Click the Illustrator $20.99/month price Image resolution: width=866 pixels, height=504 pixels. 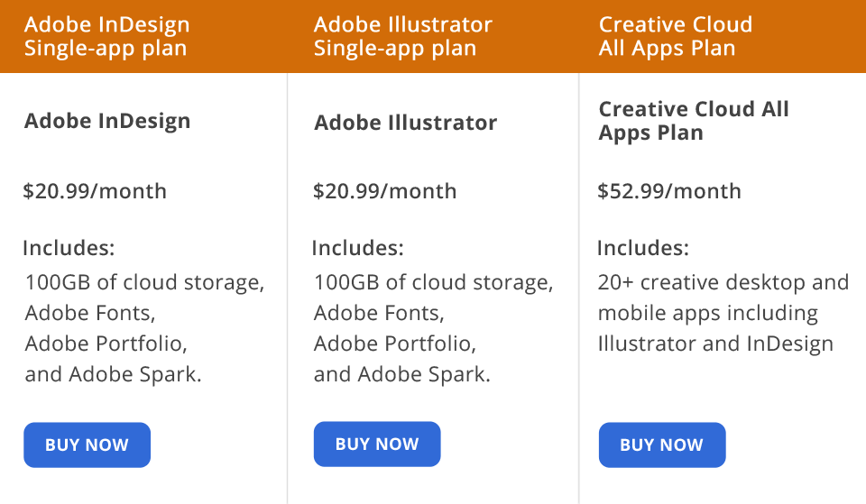coord(384,191)
